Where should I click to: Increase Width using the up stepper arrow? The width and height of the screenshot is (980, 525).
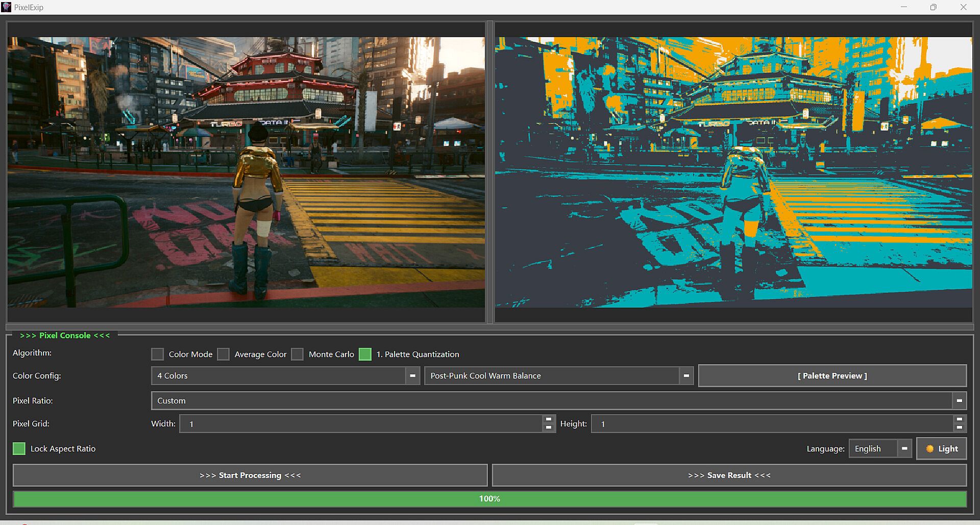click(x=549, y=419)
